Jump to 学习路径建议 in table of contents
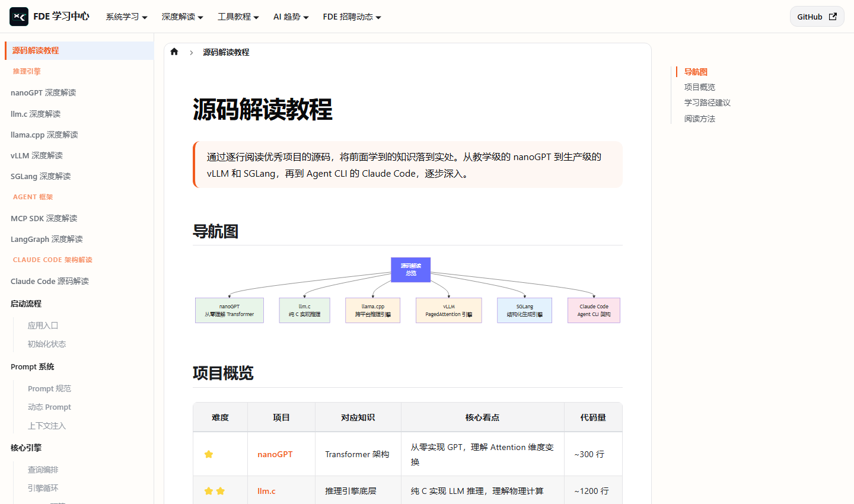 (707, 103)
